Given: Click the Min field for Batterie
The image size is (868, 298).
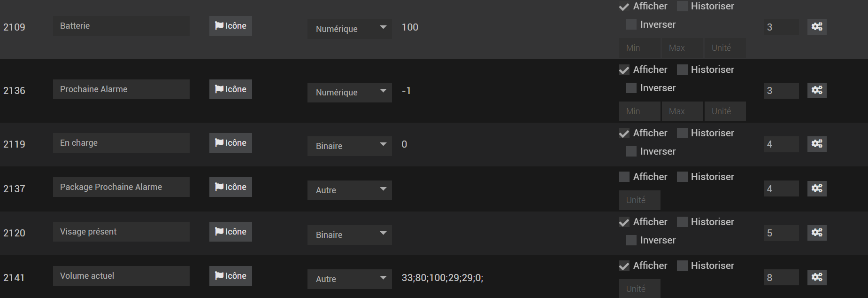Looking at the screenshot, I should 639,48.
